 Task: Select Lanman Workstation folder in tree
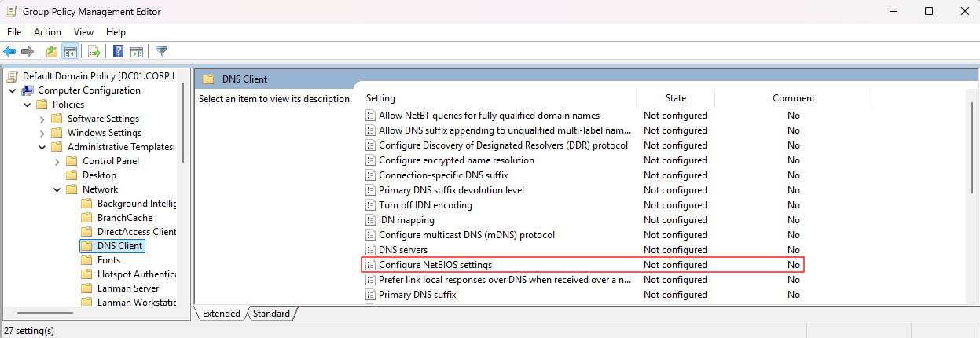click(x=137, y=303)
